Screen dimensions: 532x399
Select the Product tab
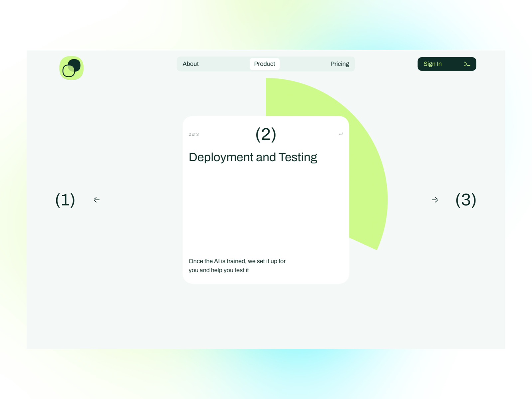pos(265,64)
